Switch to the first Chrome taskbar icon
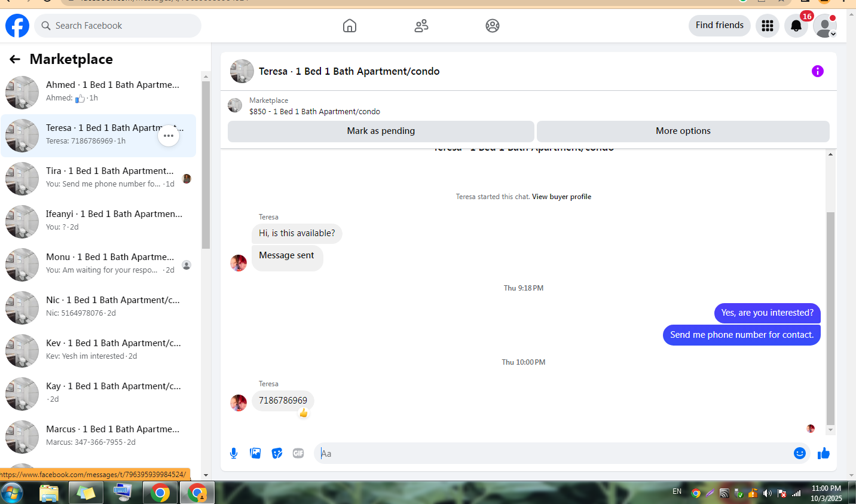Screen dimensions: 856x504 pyautogui.click(x=160, y=493)
